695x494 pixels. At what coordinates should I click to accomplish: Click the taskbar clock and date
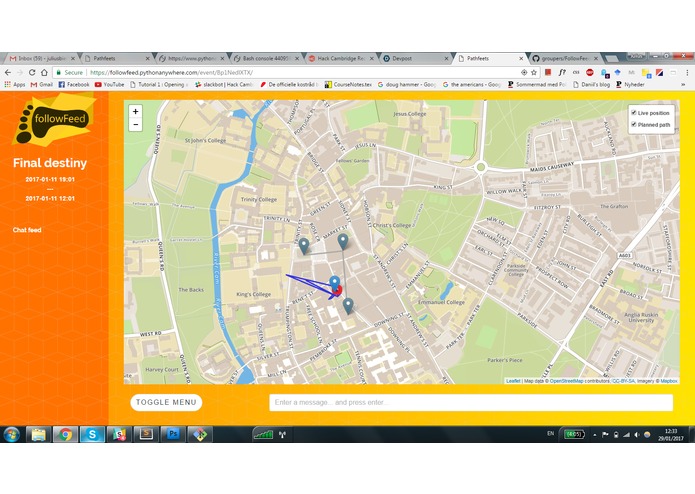(x=671, y=435)
